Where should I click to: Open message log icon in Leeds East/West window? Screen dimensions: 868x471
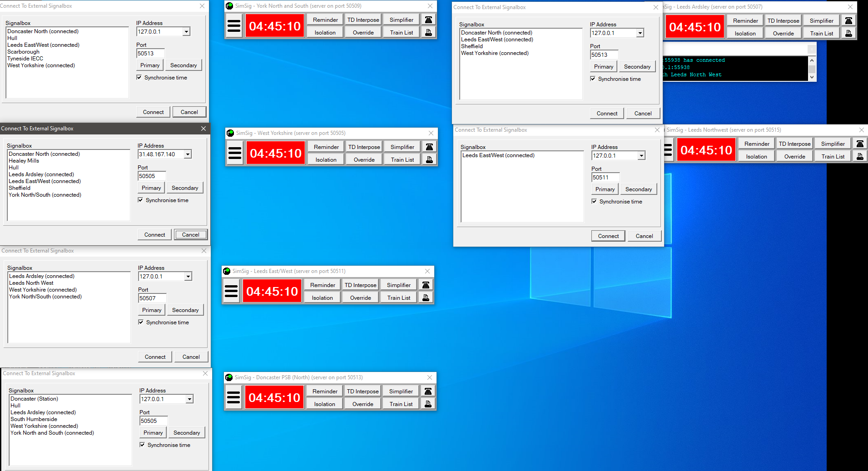coord(426,297)
